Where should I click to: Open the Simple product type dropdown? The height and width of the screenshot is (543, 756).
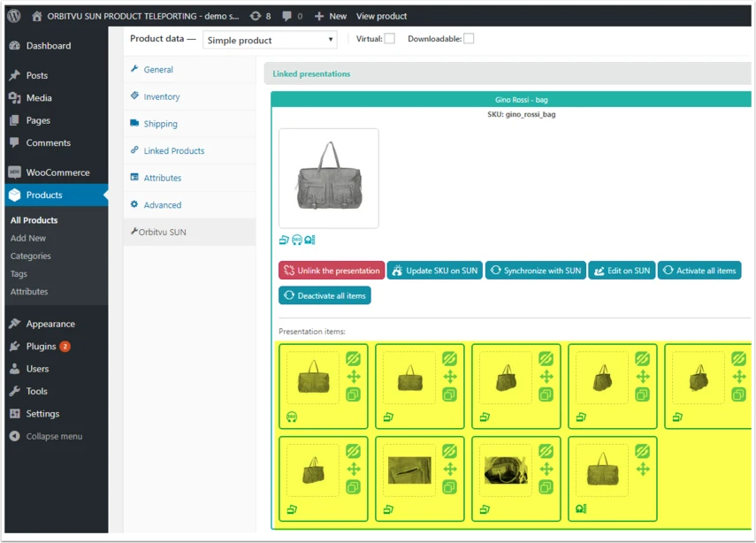pyautogui.click(x=270, y=40)
